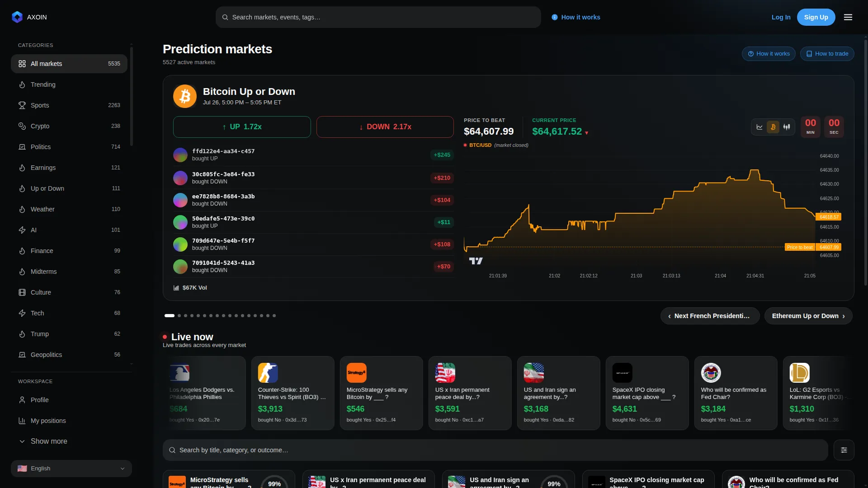Click the Price to beat chart marker

800,247
